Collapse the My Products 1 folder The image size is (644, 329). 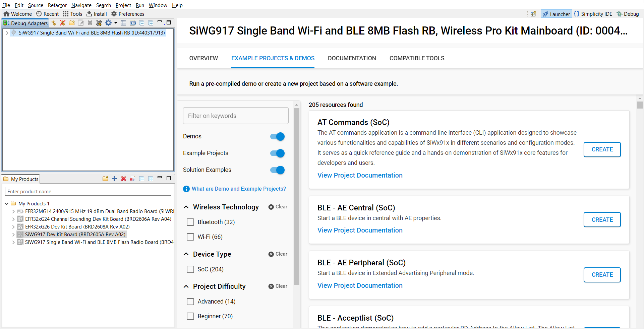tap(7, 204)
